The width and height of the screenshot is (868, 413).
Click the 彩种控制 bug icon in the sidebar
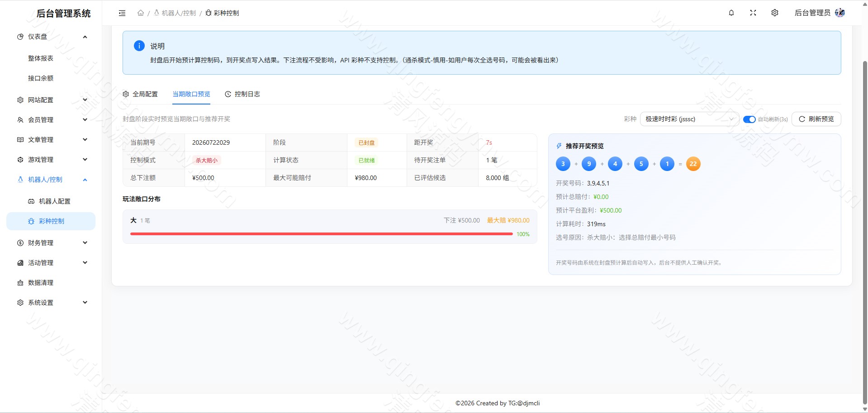coord(31,221)
